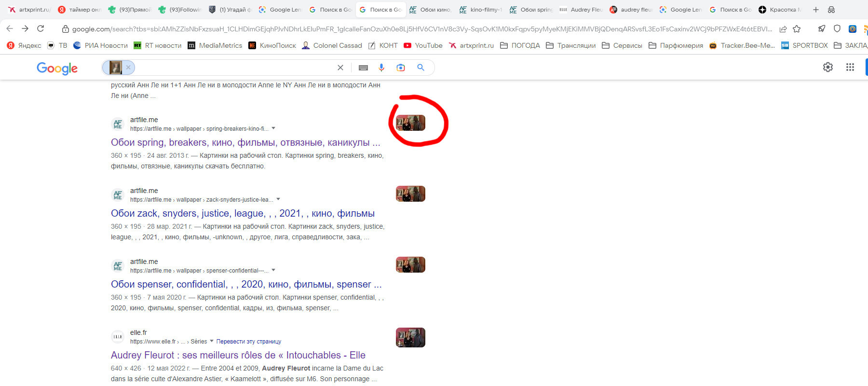Expand the Трансляции bookmarks folder
The height and width of the screenshot is (386, 868).
tap(571, 45)
